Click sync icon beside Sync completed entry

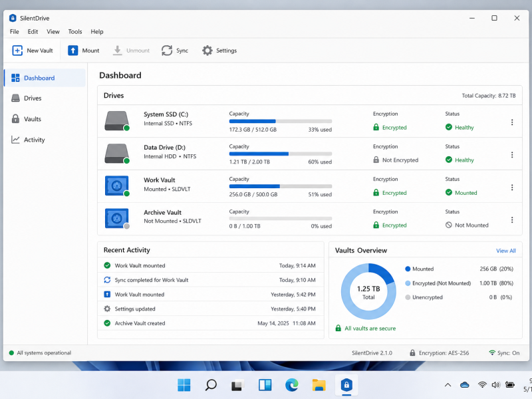(x=107, y=280)
